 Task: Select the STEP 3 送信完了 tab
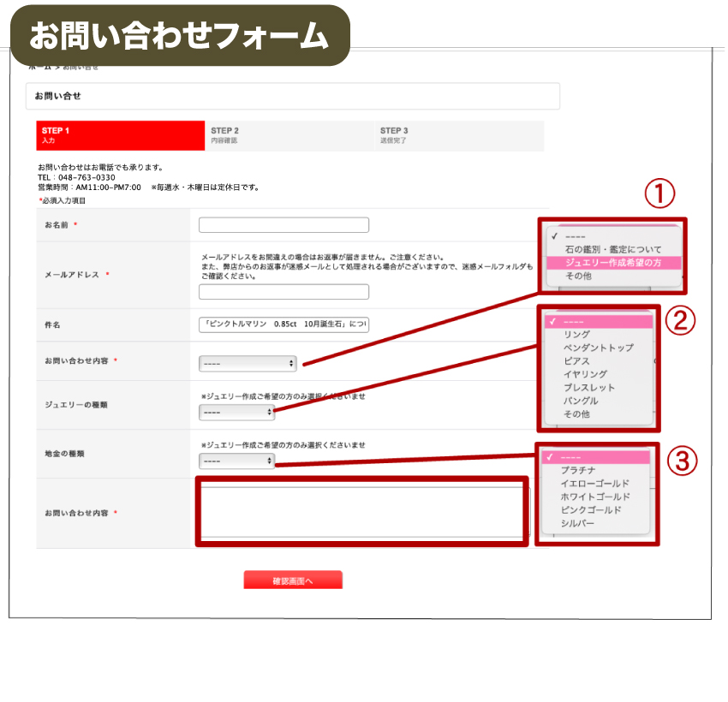[x=459, y=135]
